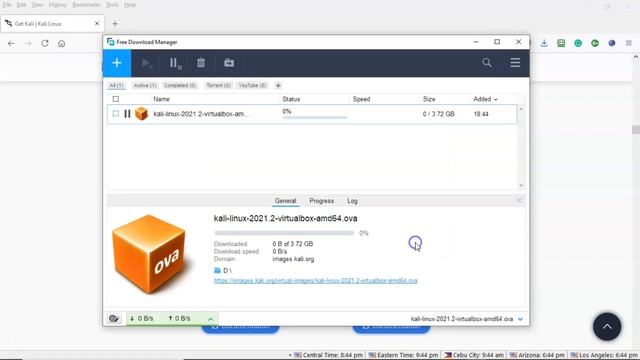Screen dimensions: 640x360
Task: Filter by Completed (0) downloads
Action: pos(180,85)
